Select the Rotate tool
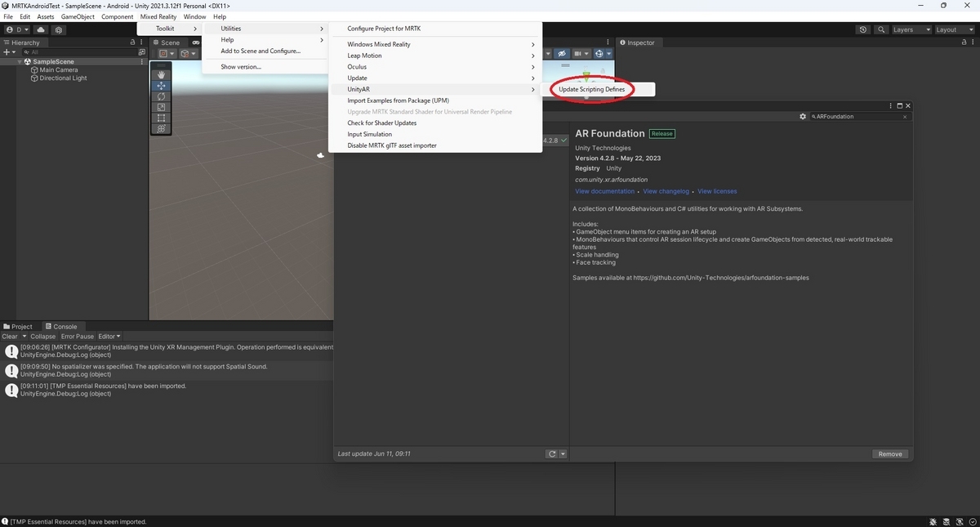The width and height of the screenshot is (980, 527). 162,96
